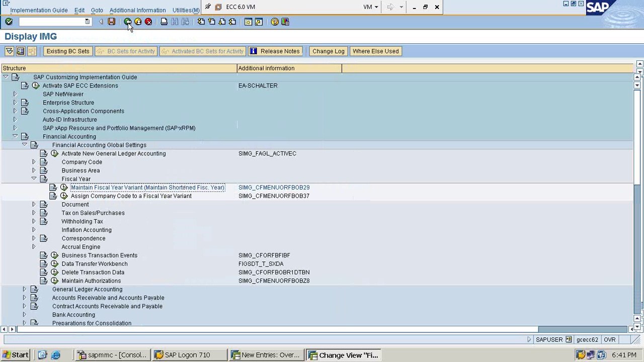
Task: Go to Previous Page icon
Action: [x=212, y=22]
